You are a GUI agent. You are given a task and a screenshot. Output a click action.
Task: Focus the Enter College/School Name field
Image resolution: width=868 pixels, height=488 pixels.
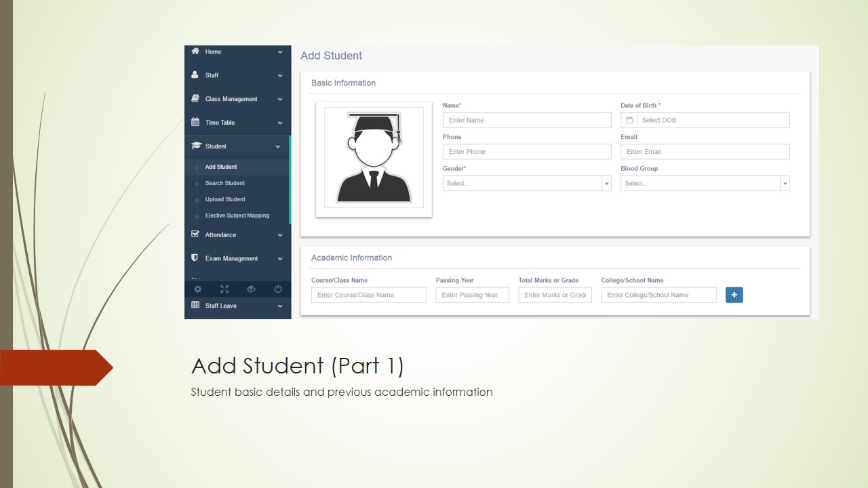pyautogui.click(x=658, y=295)
